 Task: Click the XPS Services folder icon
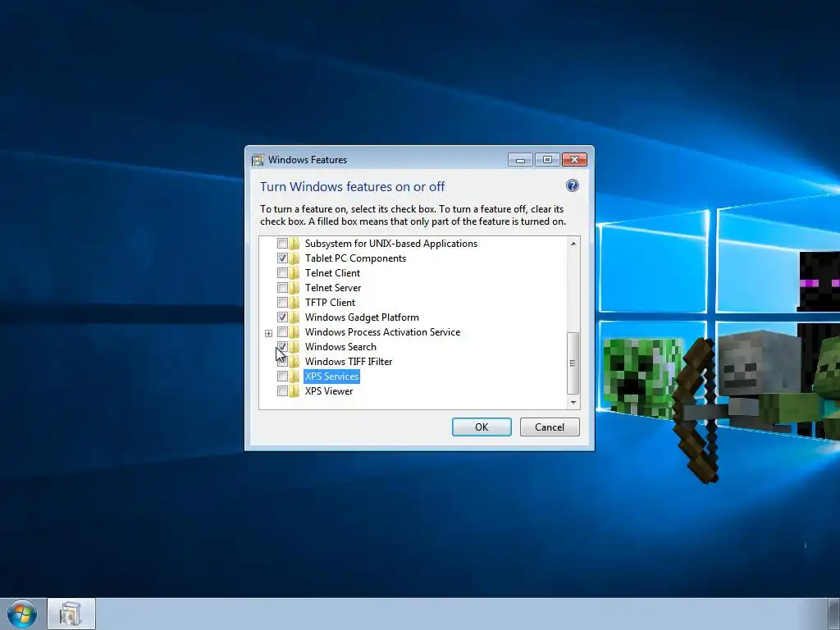294,377
